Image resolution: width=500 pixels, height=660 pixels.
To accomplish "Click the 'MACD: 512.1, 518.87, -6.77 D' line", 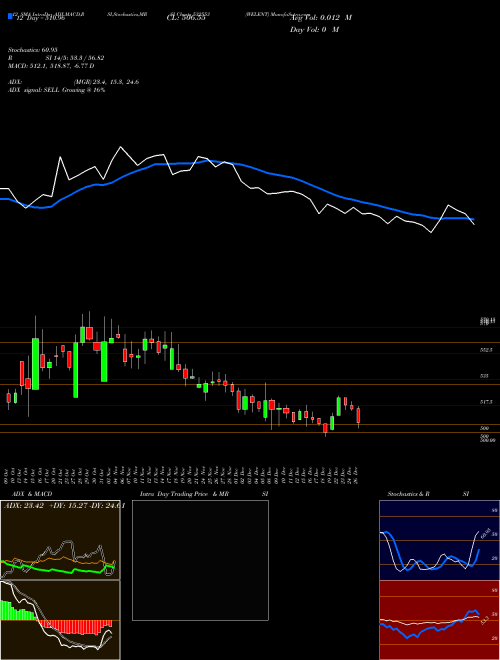I will pyautogui.click(x=51, y=66).
